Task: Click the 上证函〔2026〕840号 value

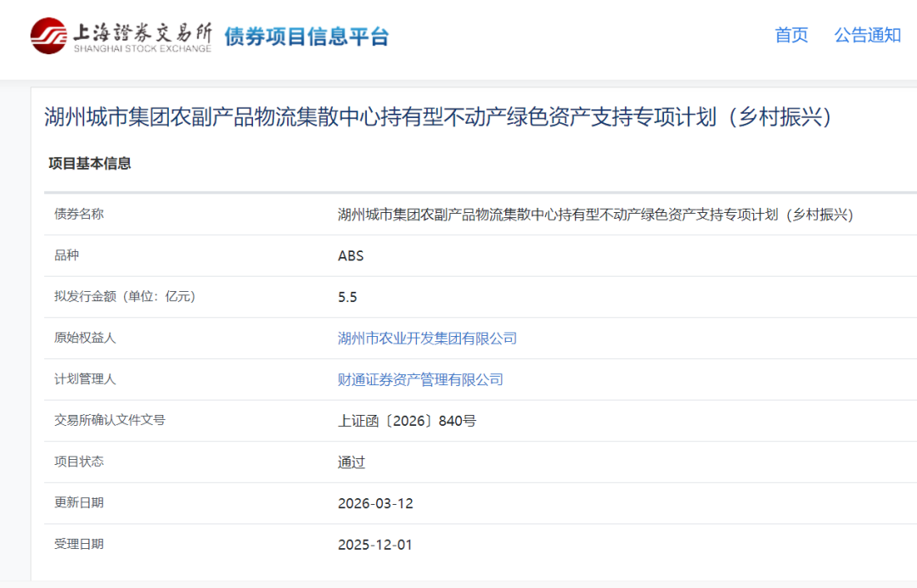Action: click(407, 421)
